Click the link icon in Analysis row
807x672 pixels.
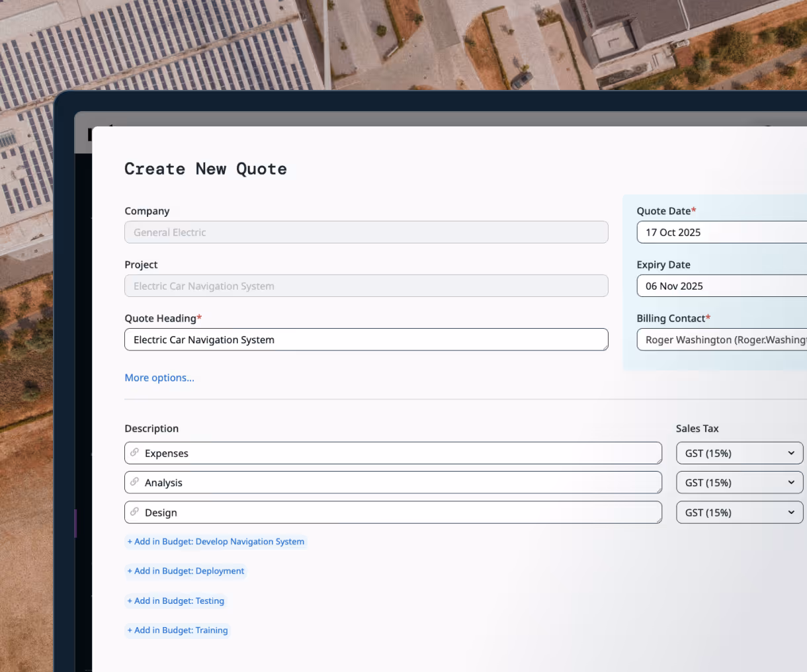coord(134,482)
